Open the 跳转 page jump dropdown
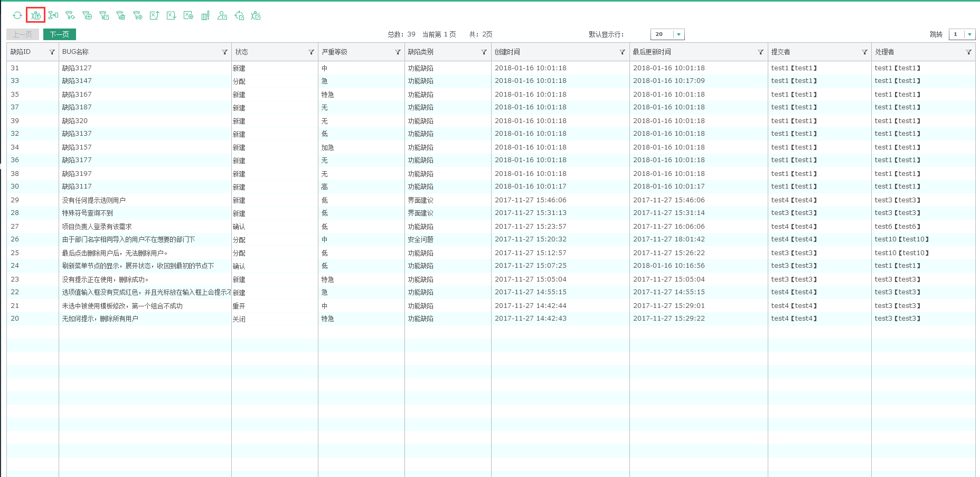 point(969,34)
